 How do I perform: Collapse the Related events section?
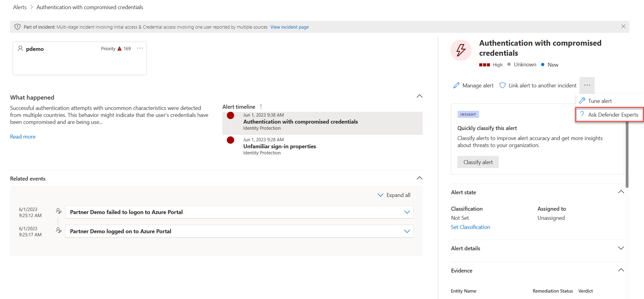(x=419, y=178)
